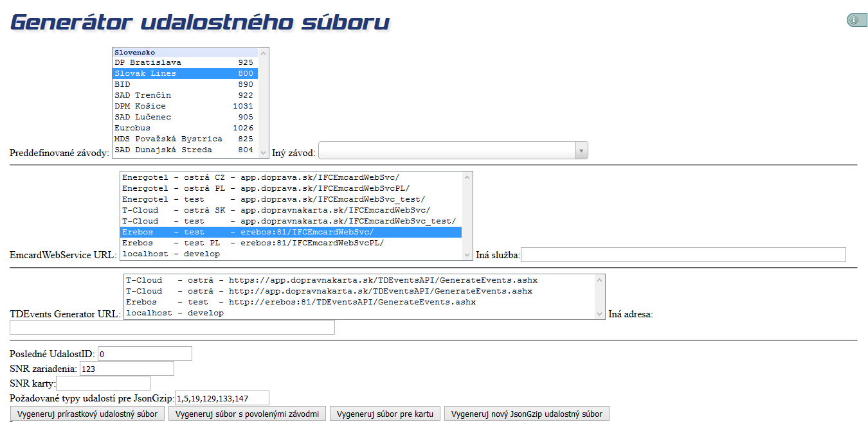Viewport: 868px width, 422px height.
Task: Select Energotel ostrá CZ service URL
Action: 291,177
